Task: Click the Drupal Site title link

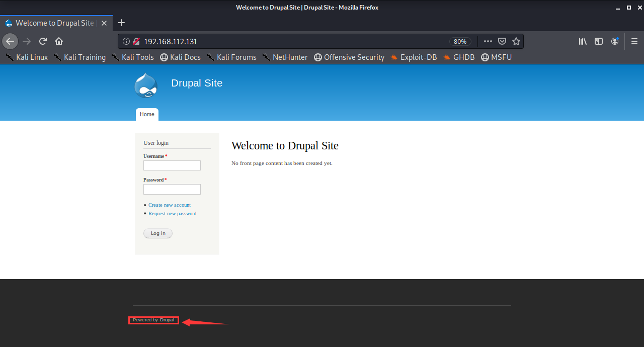Action: pos(197,83)
